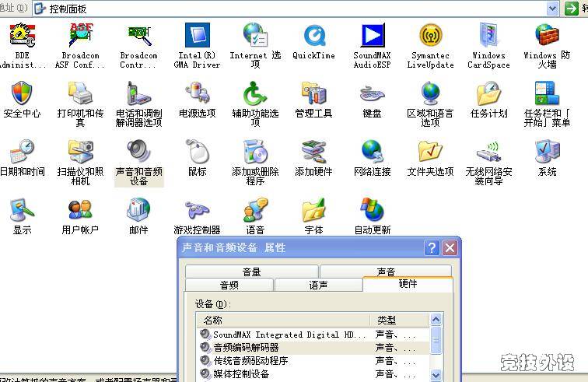Open 用户帐户 icon
The height and width of the screenshot is (382, 588).
tap(80, 209)
